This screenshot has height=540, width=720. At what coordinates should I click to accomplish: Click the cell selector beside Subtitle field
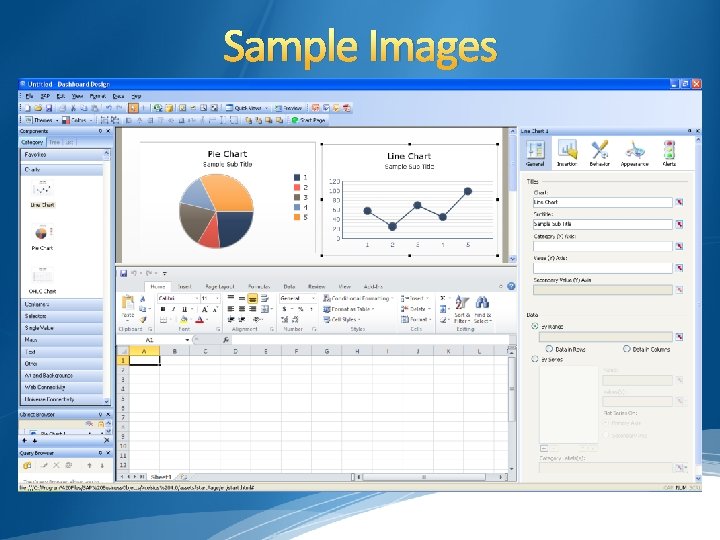point(679,224)
